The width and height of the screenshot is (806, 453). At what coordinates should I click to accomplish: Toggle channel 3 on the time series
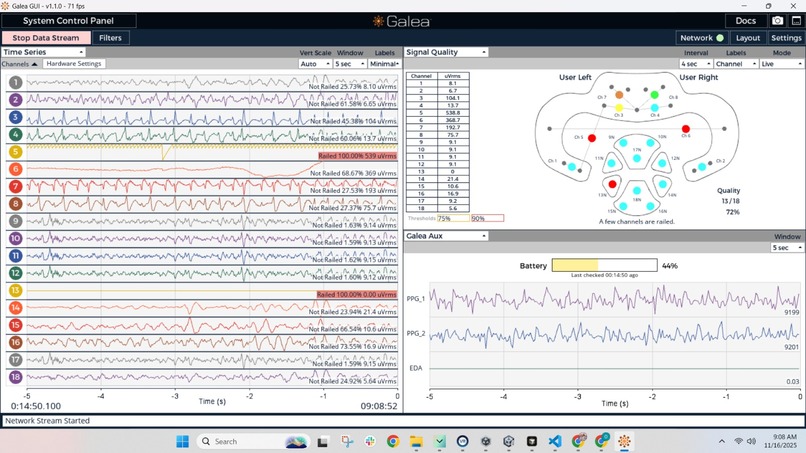click(15, 117)
